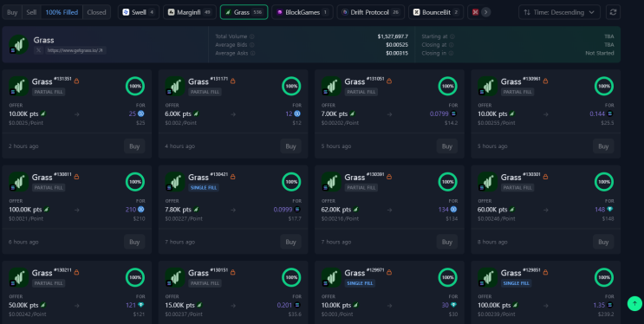Buy the Grass offer #131051
Image resolution: width=644 pixels, height=324 pixels.
pyautogui.click(x=447, y=146)
